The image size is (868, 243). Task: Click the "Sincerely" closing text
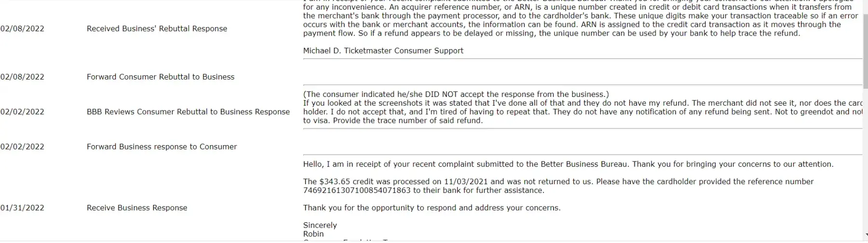pyautogui.click(x=320, y=226)
